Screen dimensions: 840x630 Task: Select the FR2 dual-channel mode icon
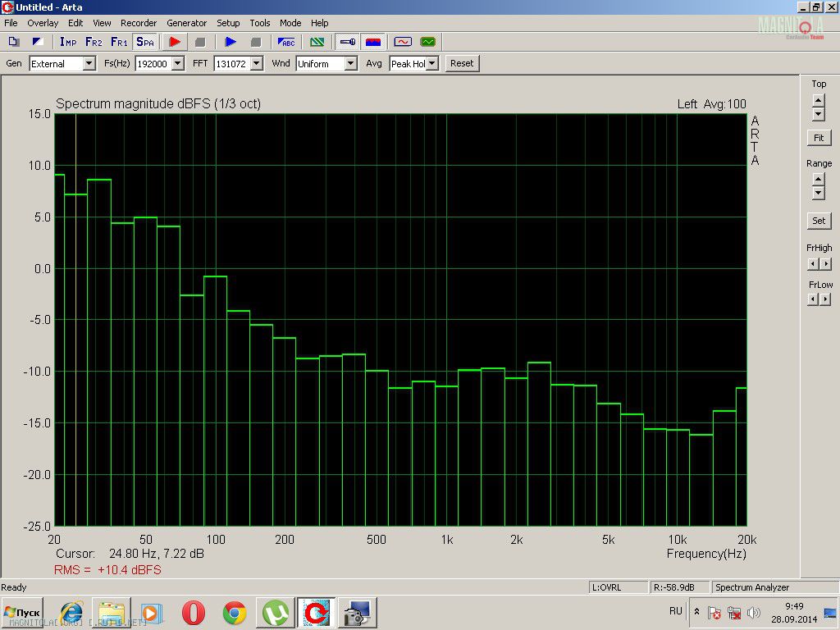pyautogui.click(x=94, y=42)
